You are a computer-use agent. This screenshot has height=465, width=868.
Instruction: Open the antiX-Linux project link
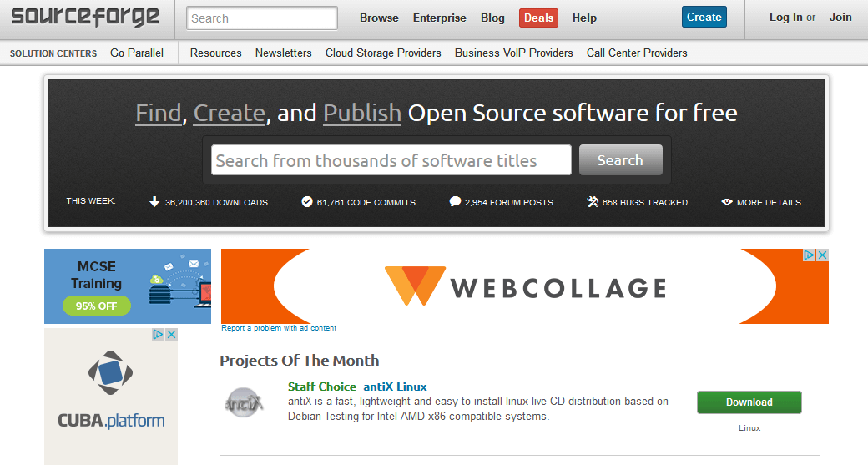click(x=396, y=387)
